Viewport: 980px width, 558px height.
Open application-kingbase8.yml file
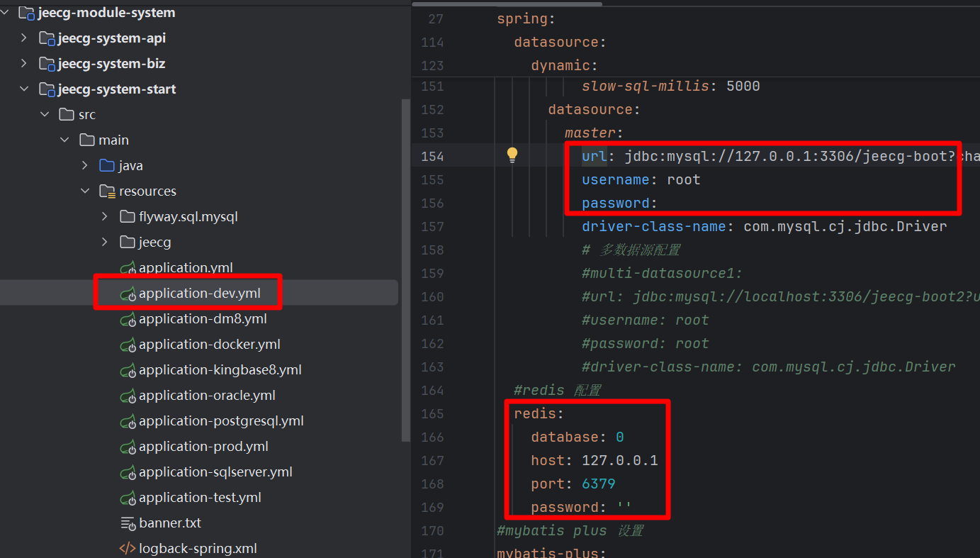(x=220, y=370)
